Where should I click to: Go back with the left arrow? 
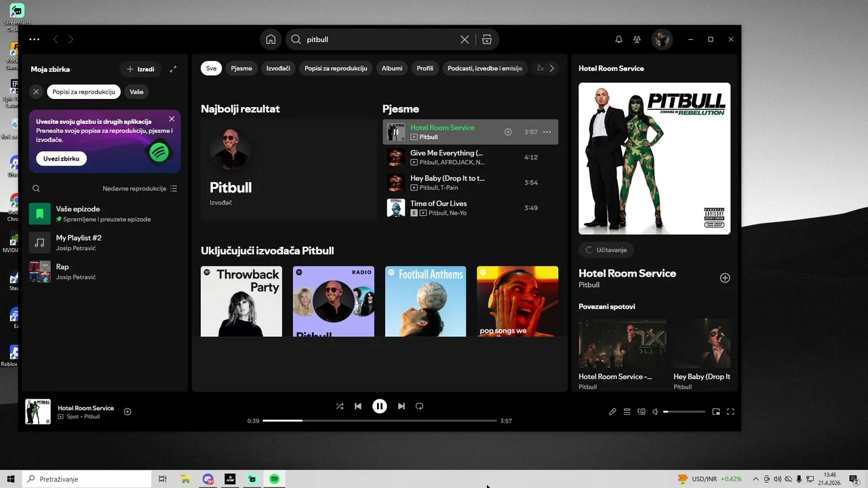point(56,39)
